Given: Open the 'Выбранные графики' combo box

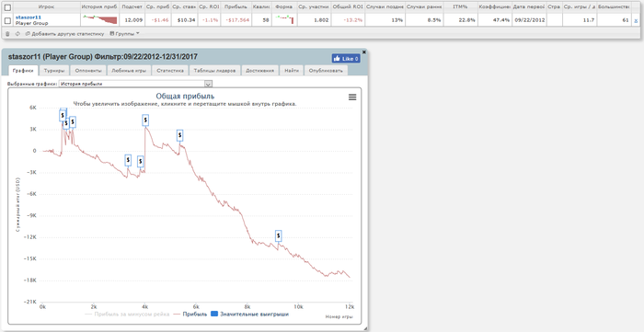Looking at the screenshot, I should [135, 84].
